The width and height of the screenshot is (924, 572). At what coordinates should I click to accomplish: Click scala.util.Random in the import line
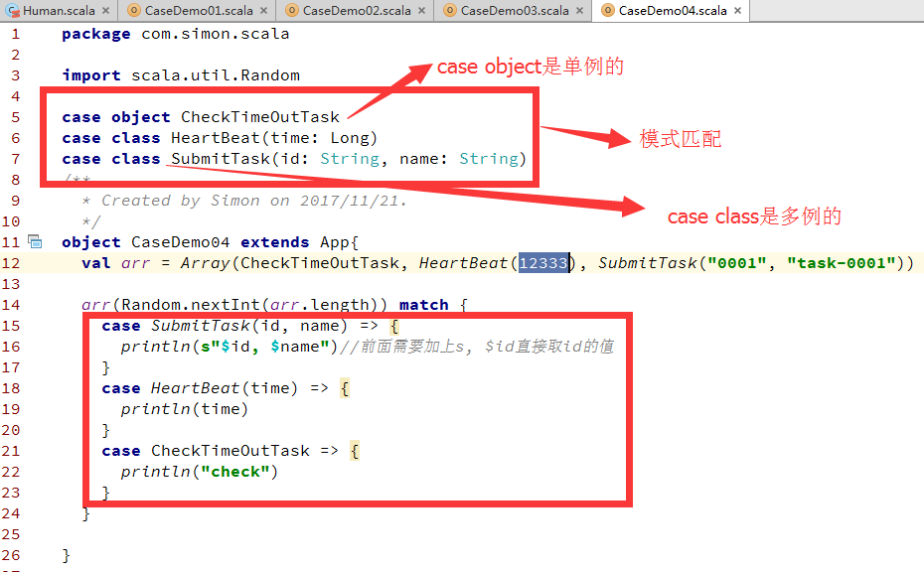[215, 75]
